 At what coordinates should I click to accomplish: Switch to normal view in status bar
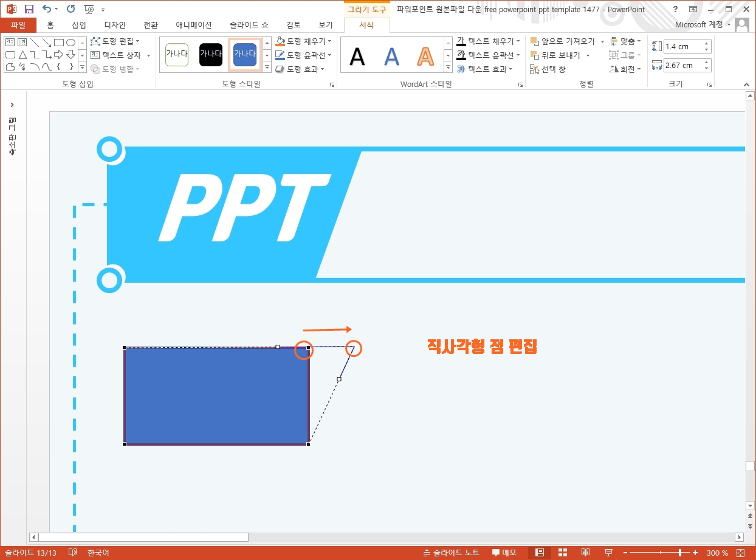[539, 553]
